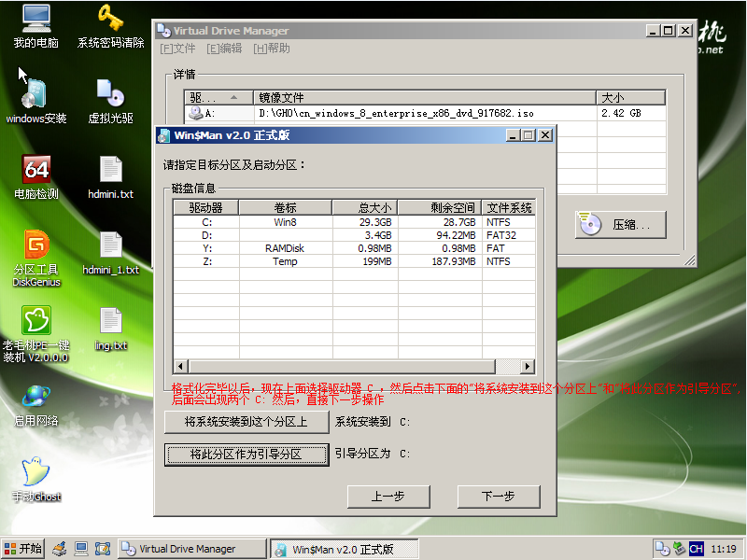The width and height of the screenshot is (747, 560).
Task: Click third quick launch icon in taskbar
Action: [103, 549]
